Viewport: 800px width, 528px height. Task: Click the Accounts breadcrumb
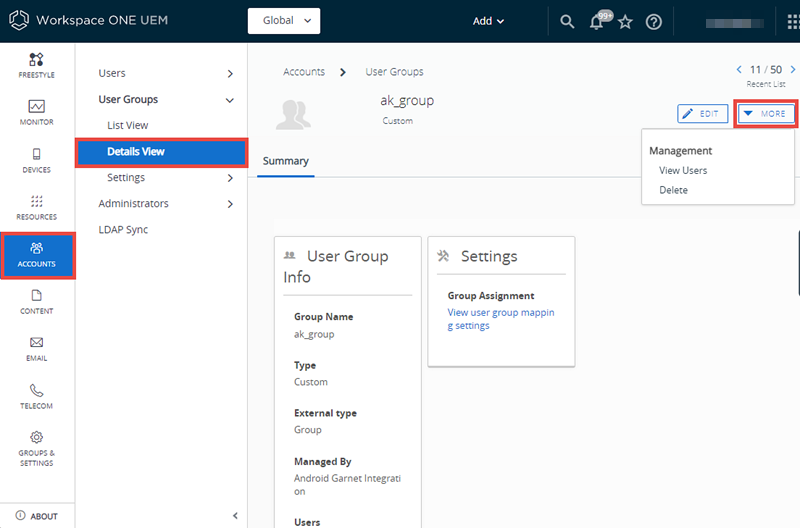coord(304,72)
